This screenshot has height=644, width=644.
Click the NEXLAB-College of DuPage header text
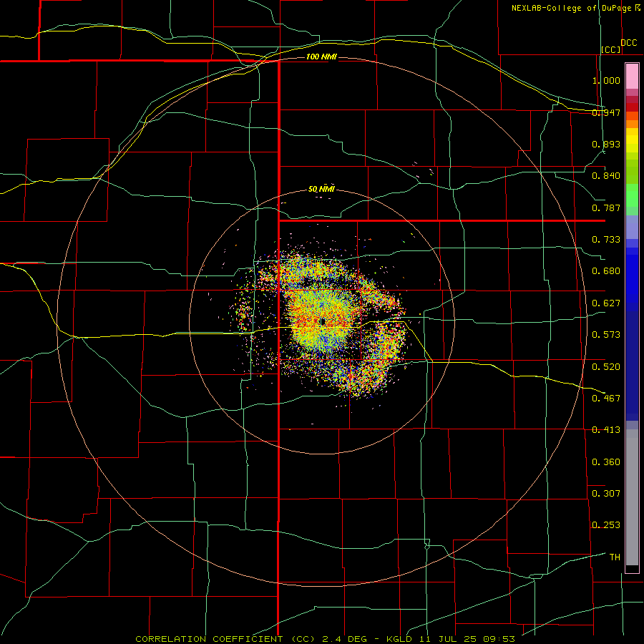[x=571, y=8]
